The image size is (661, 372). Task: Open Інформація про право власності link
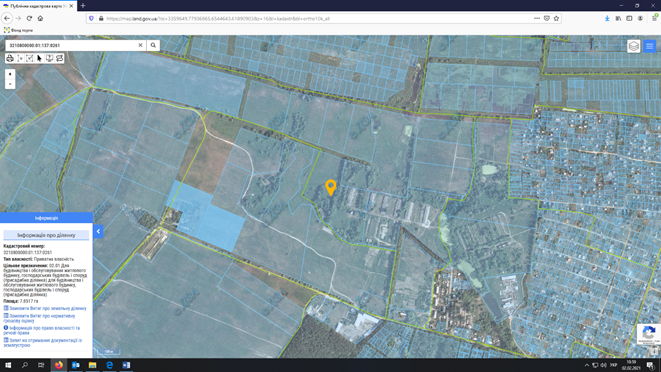(42, 330)
